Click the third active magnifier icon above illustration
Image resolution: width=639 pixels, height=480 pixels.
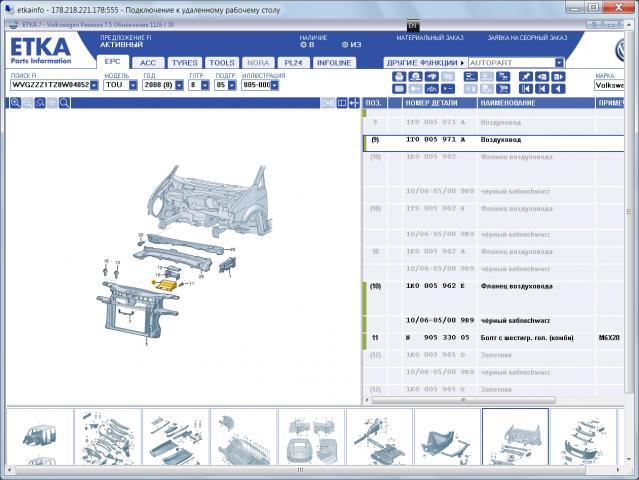[x=64, y=103]
